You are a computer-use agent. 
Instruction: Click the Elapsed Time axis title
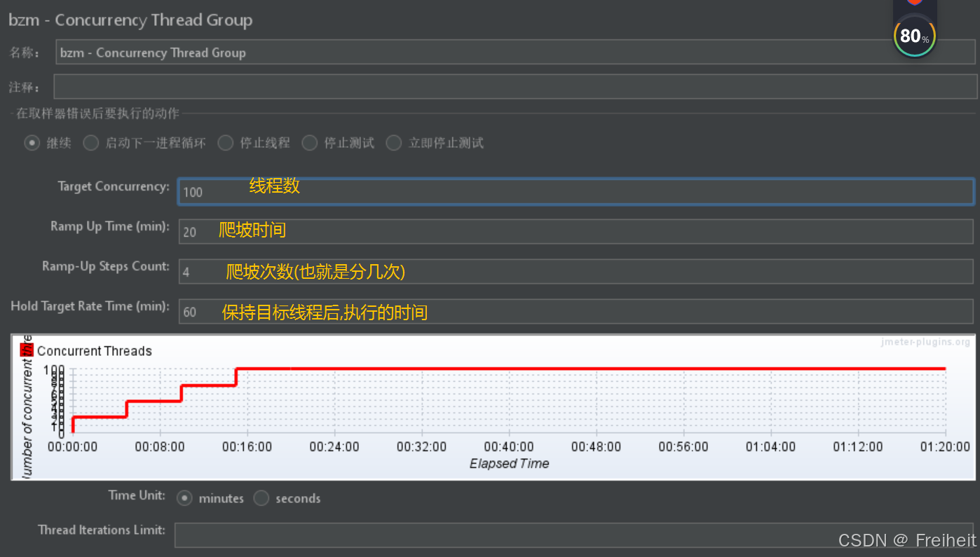[509, 463]
